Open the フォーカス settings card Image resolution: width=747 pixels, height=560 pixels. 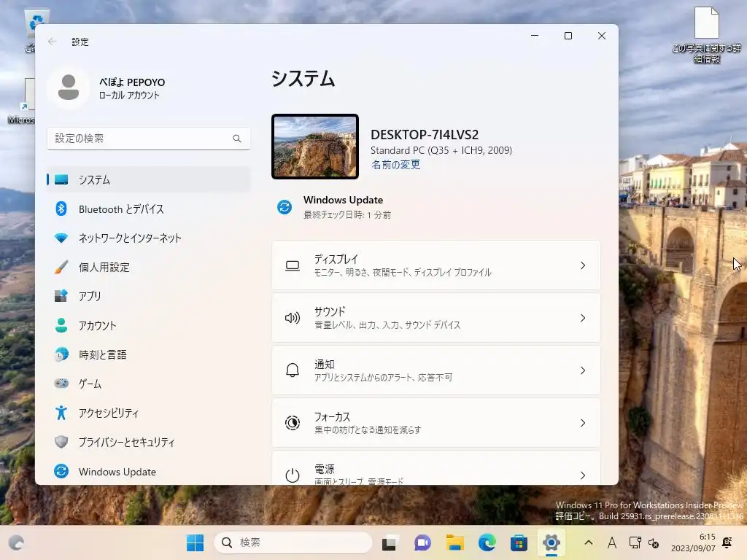tap(436, 423)
